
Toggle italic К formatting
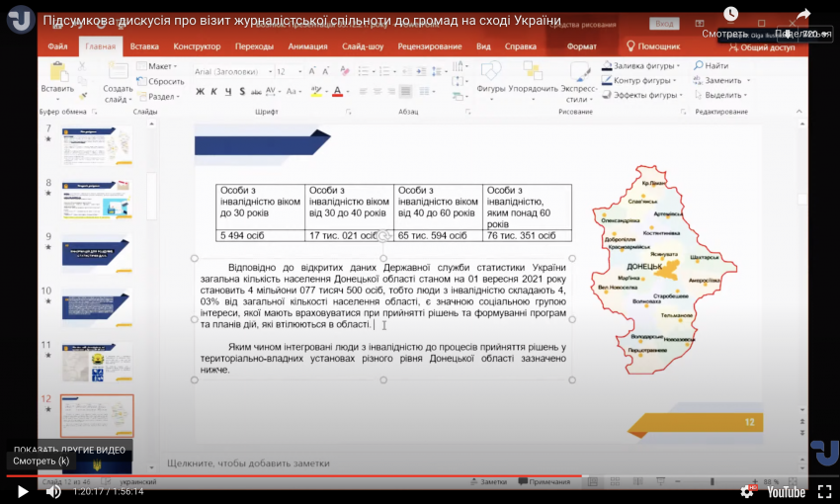(x=213, y=92)
